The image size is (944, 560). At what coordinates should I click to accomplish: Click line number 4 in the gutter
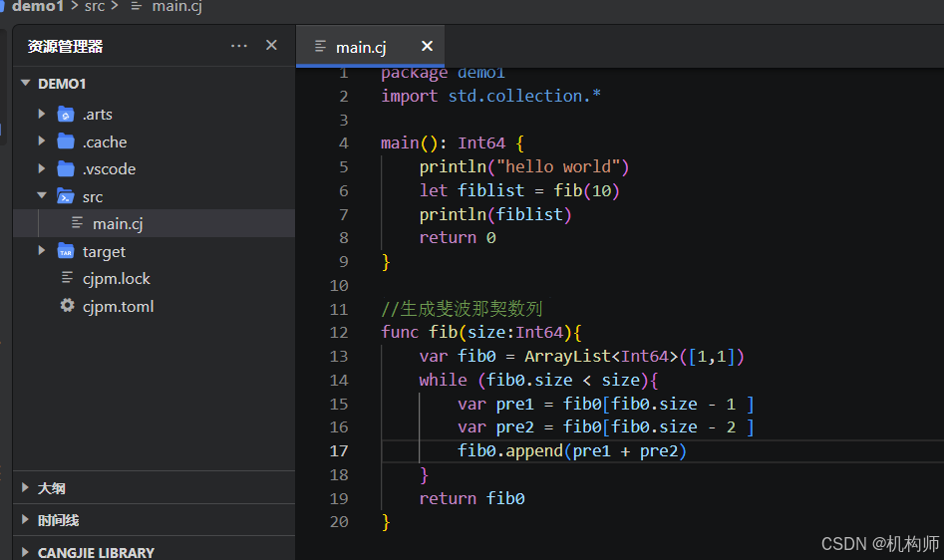pyautogui.click(x=343, y=142)
